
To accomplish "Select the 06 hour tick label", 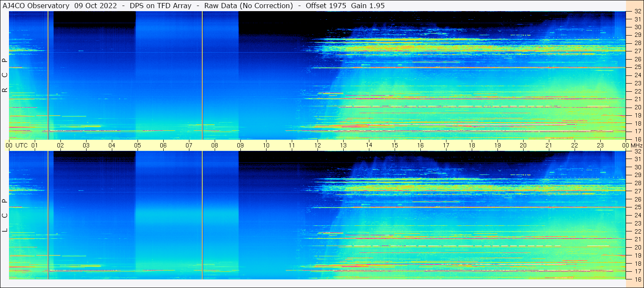I will 163,145.
